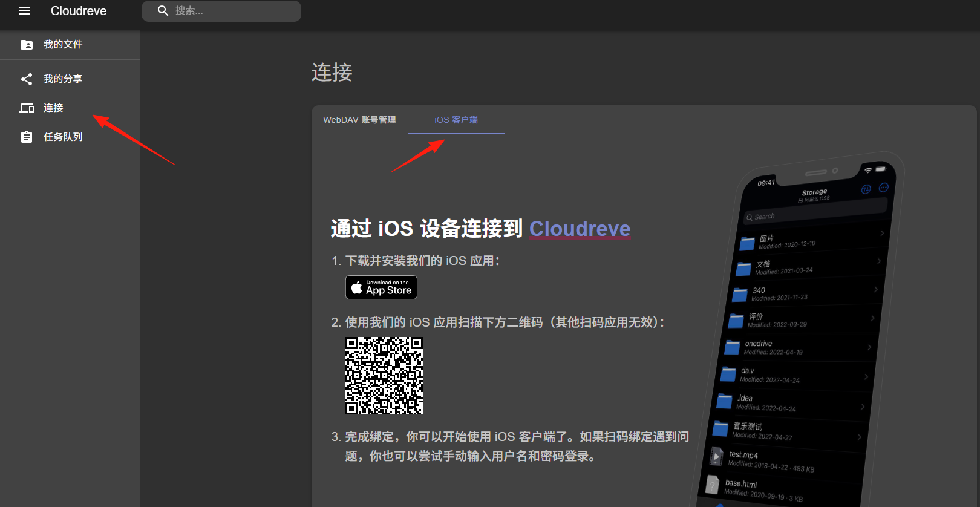
Task: Click the Download on the App Store button
Action: click(x=381, y=287)
